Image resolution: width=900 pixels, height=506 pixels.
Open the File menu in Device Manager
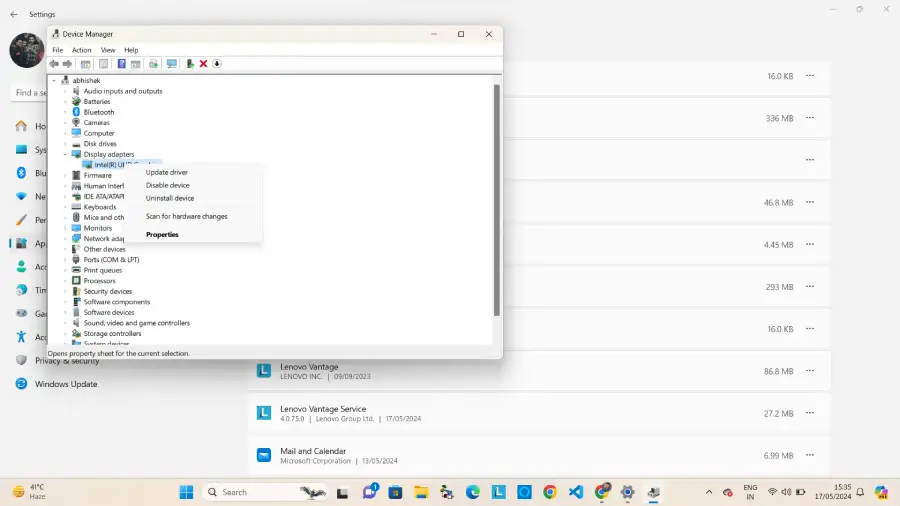(x=58, y=50)
